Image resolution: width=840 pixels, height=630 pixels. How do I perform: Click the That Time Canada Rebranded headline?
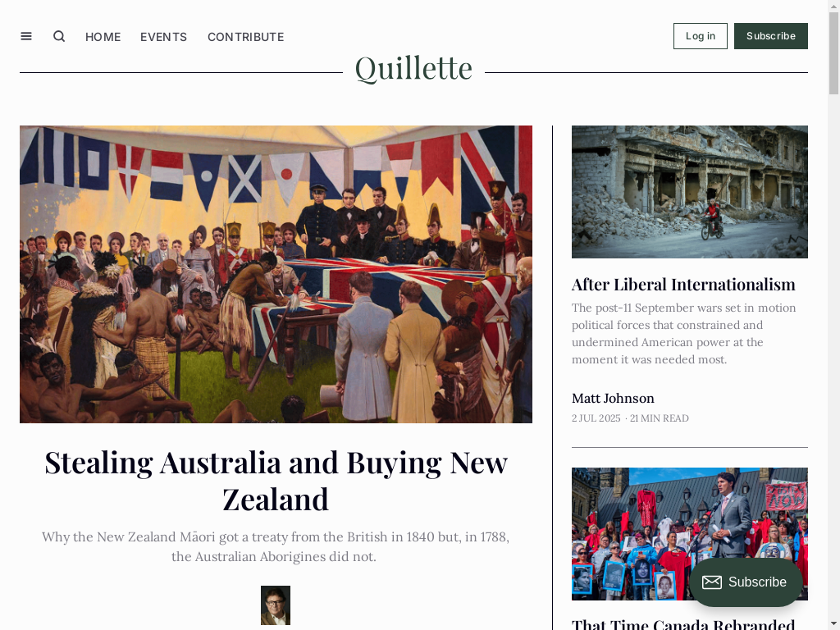683,624
